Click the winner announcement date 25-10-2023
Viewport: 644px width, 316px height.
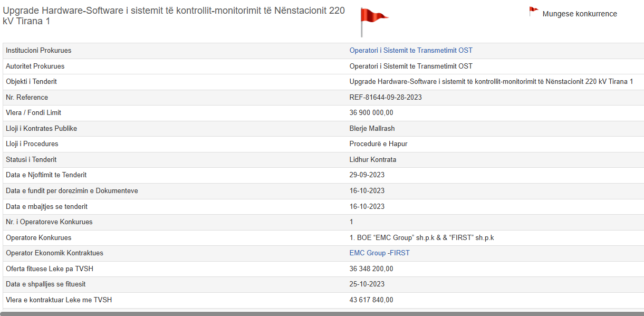coord(367,284)
